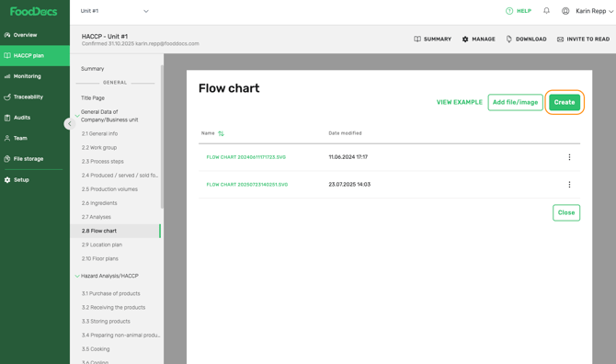Select 3.1 Purchase of products

(110, 293)
